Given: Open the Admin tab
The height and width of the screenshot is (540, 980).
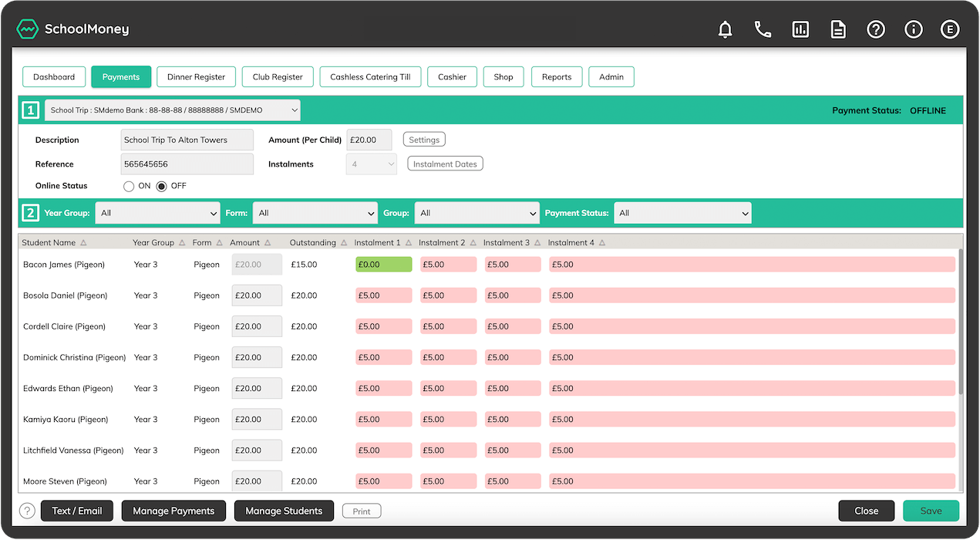Looking at the screenshot, I should 611,77.
